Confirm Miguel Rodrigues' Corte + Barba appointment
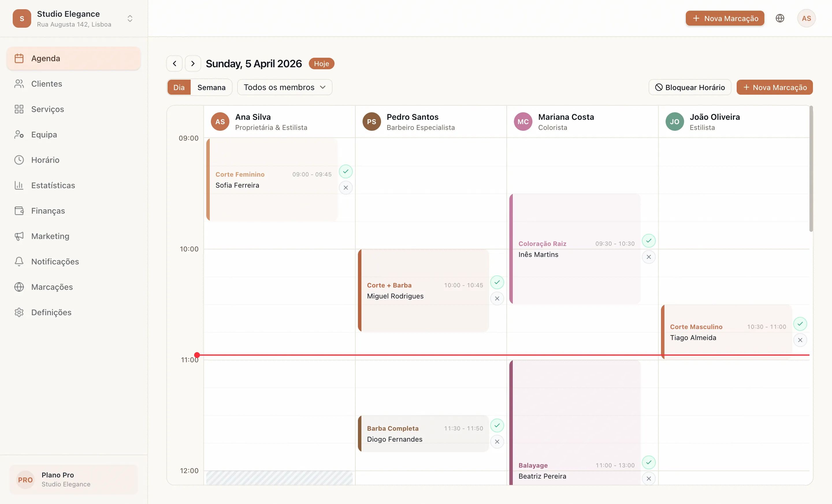 tap(497, 282)
